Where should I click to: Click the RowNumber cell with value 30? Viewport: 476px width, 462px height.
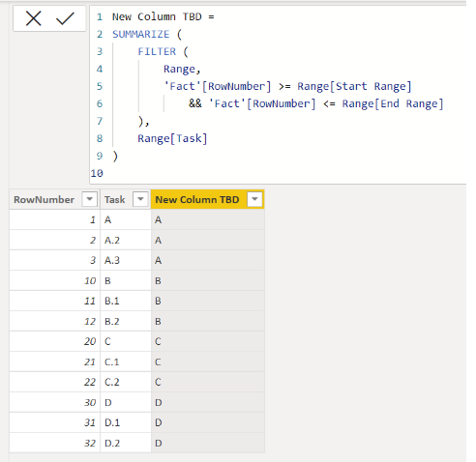(x=54, y=402)
